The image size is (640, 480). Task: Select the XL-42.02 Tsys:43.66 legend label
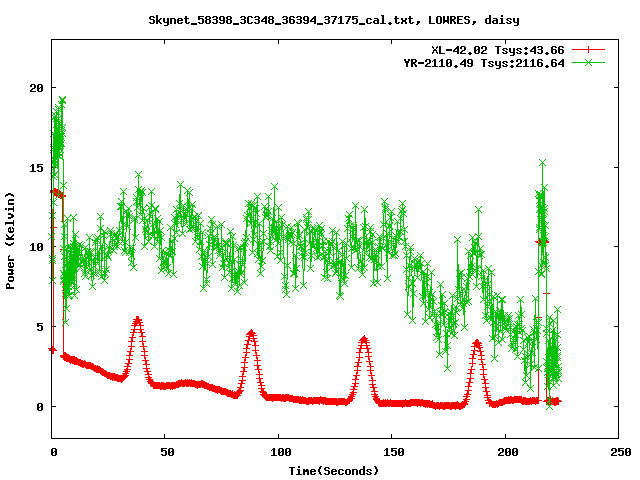coord(498,50)
